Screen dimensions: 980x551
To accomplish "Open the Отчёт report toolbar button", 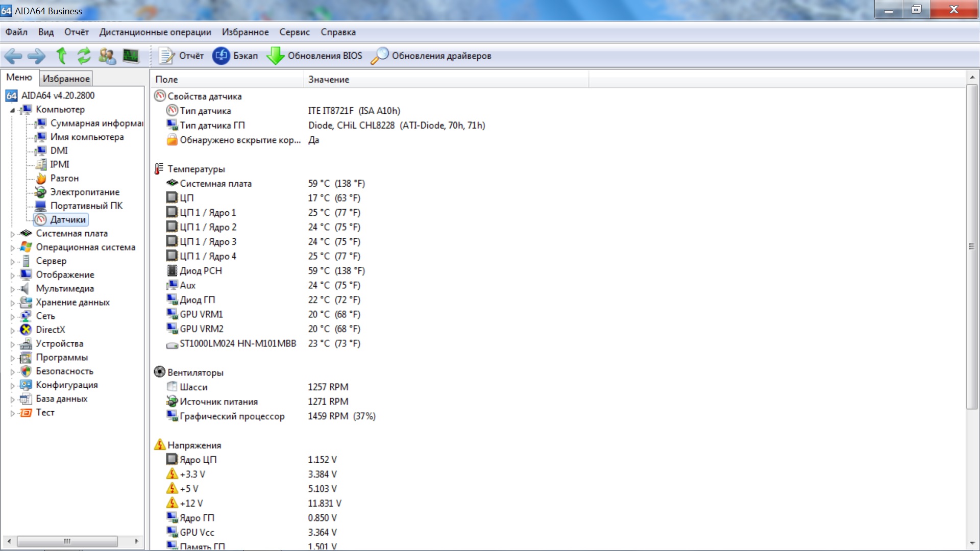I will pos(181,56).
